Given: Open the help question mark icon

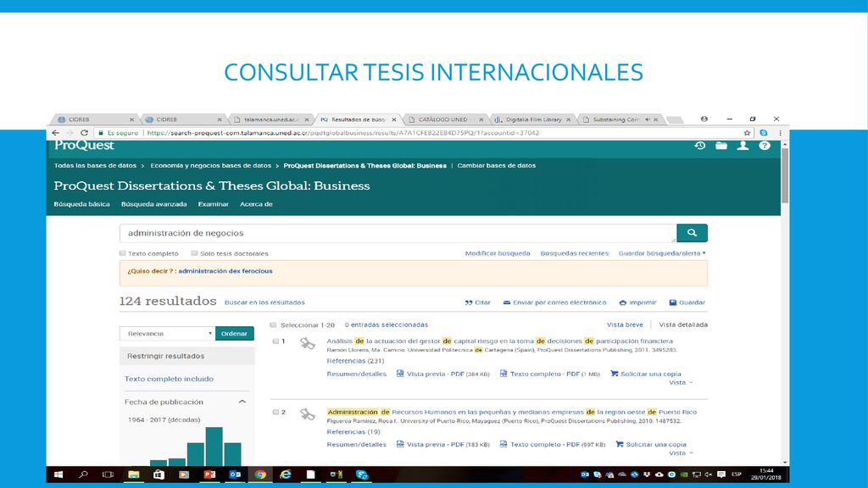Looking at the screenshot, I should (765, 146).
